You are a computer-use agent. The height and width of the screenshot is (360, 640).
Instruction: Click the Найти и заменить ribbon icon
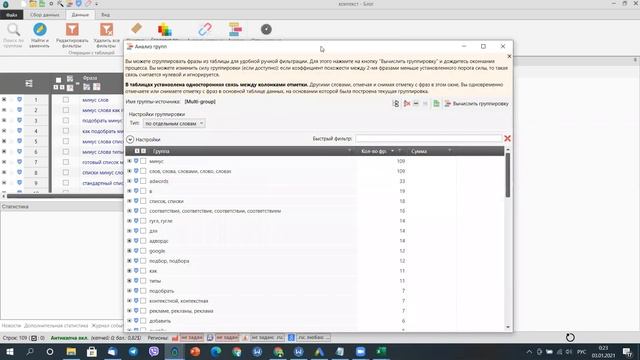(40, 30)
